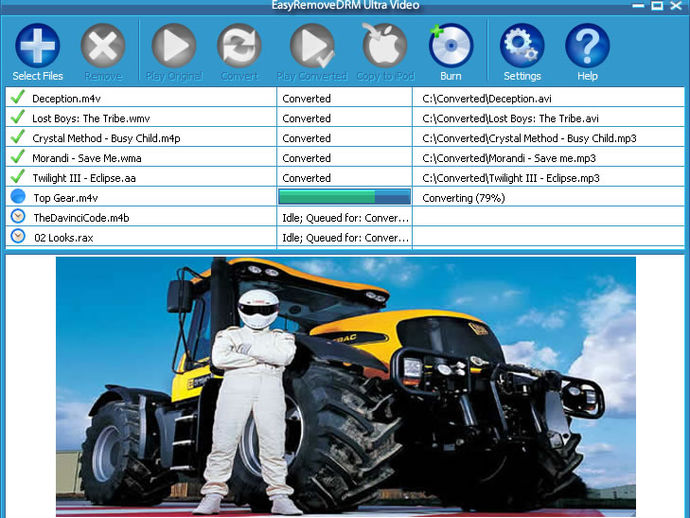Select the Top Gear.m4v file name
This screenshot has width=690, height=518.
(x=66, y=198)
